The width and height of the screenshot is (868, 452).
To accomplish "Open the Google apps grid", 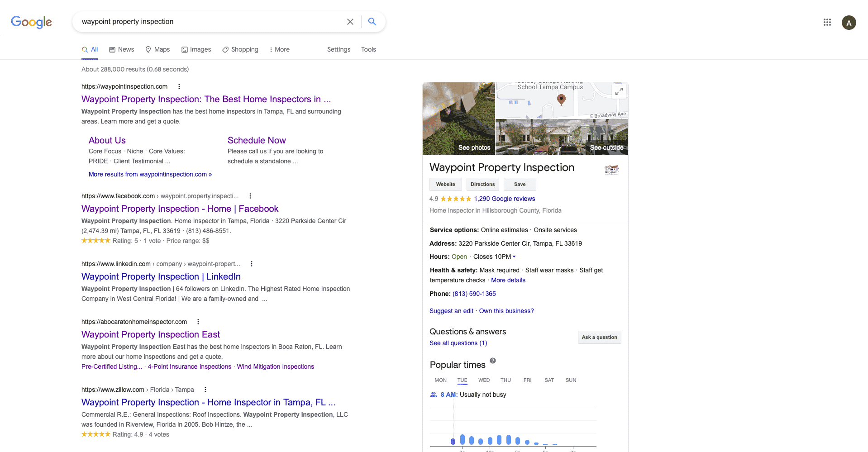I will (x=827, y=22).
